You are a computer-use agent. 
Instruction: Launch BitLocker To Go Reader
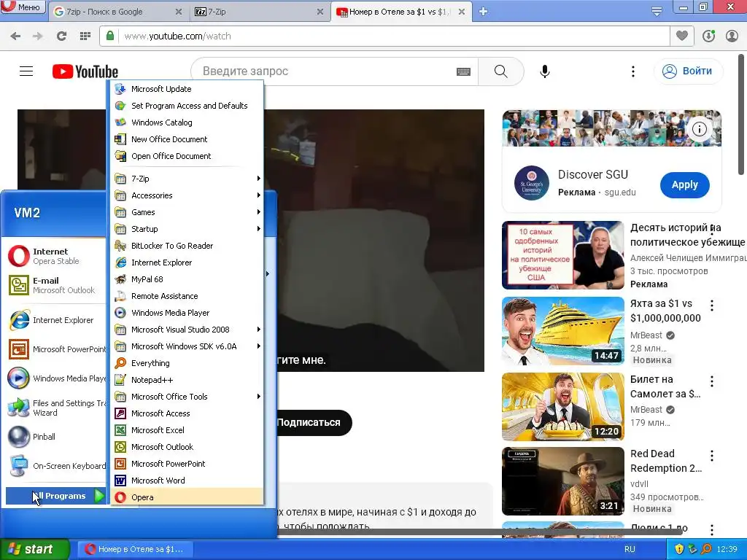pyautogui.click(x=187, y=246)
